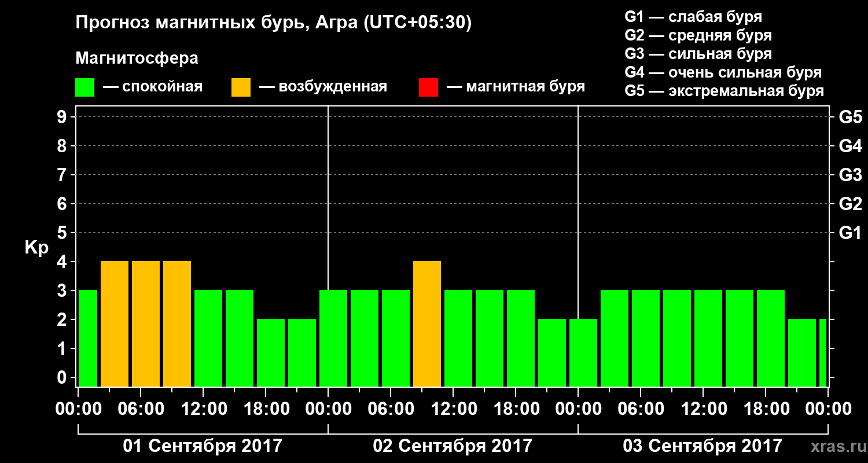The image size is (868, 463).
Task: Click the orange bar at 09:00 on 02 September
Action: click(427, 324)
